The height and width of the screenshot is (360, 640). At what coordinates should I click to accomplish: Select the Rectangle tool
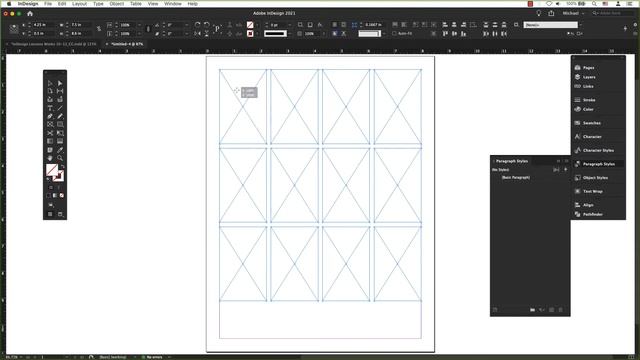click(60, 124)
